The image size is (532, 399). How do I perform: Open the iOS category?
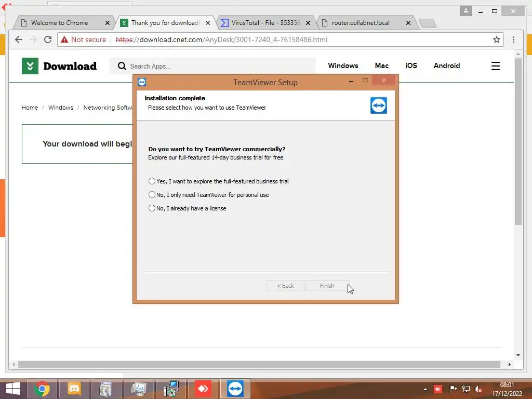411,65
